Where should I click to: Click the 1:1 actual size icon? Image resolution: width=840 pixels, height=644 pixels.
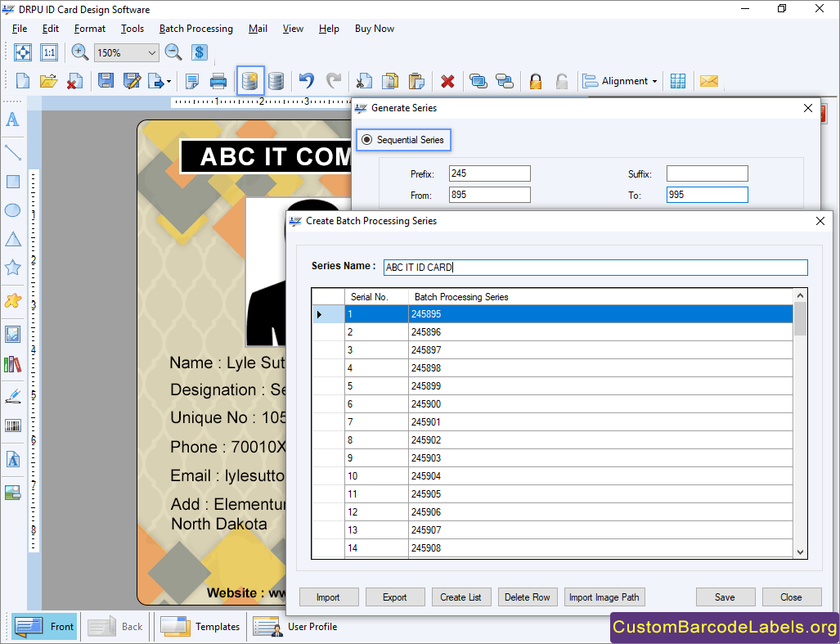click(x=49, y=52)
